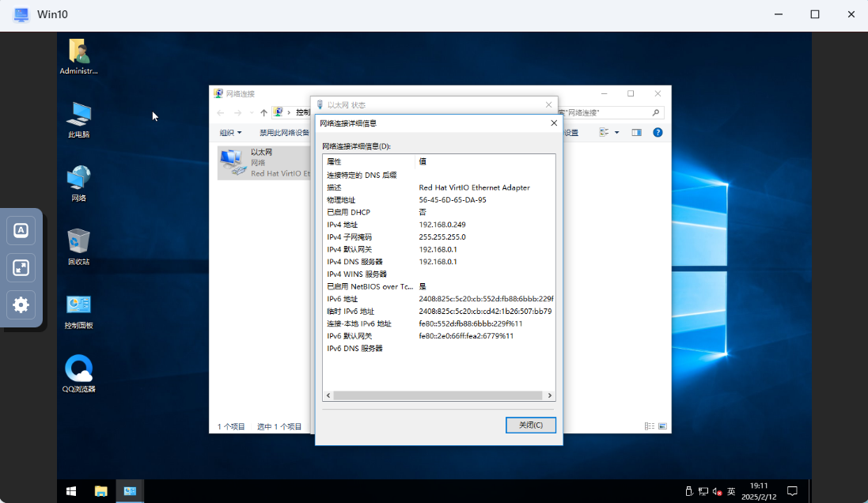
Task: Open the 控制面板 desktop icon
Action: (x=78, y=306)
